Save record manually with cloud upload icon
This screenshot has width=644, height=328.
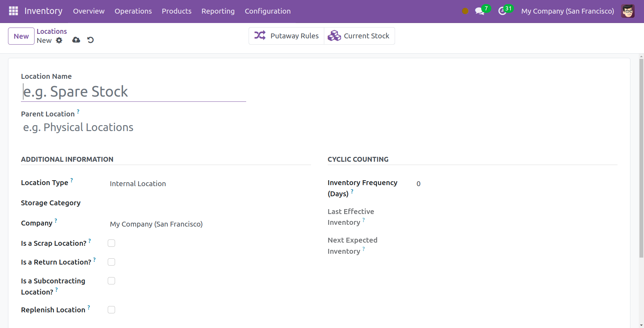pyautogui.click(x=76, y=40)
